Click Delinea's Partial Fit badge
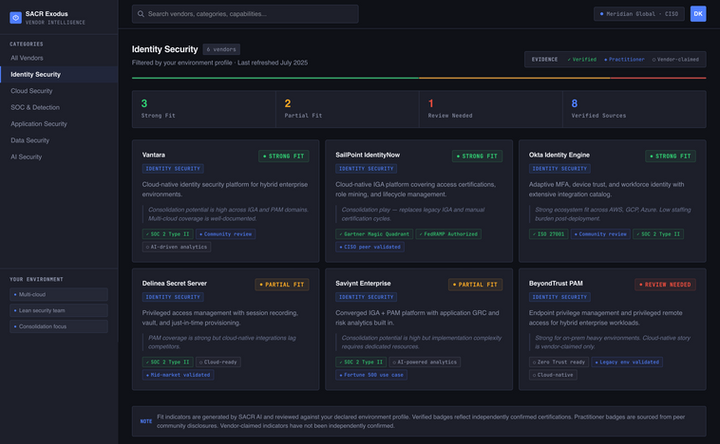The width and height of the screenshot is (720, 444). (x=282, y=285)
